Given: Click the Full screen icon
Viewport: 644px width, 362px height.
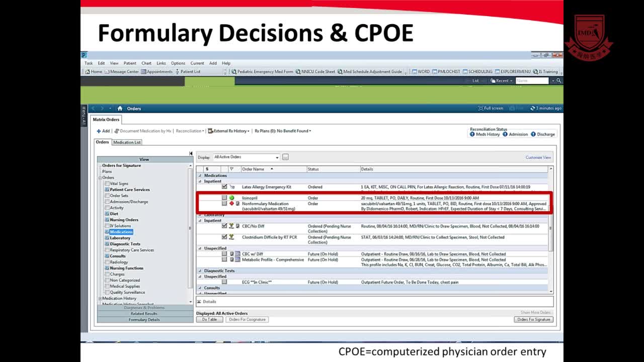Looking at the screenshot, I should [x=480, y=109].
